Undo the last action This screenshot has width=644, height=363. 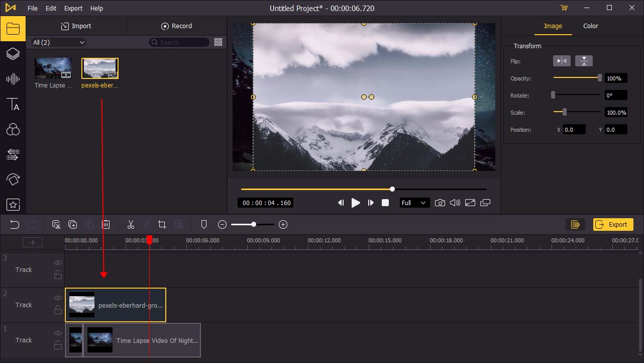[x=15, y=225]
